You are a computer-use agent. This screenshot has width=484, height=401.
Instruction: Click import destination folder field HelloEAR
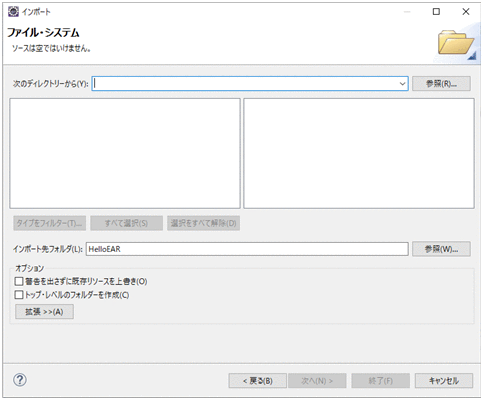(247, 249)
